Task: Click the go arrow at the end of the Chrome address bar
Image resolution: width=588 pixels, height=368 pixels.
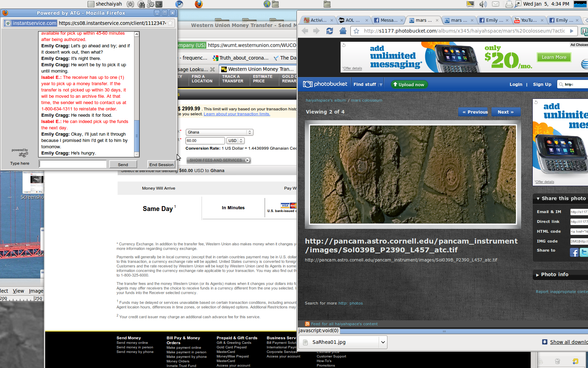Action: [x=572, y=31]
